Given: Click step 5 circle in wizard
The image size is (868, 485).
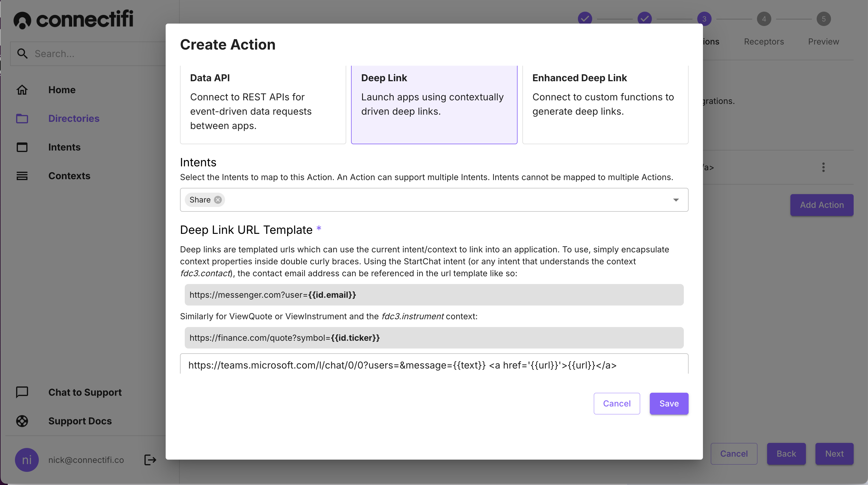Looking at the screenshot, I should pyautogui.click(x=824, y=19).
